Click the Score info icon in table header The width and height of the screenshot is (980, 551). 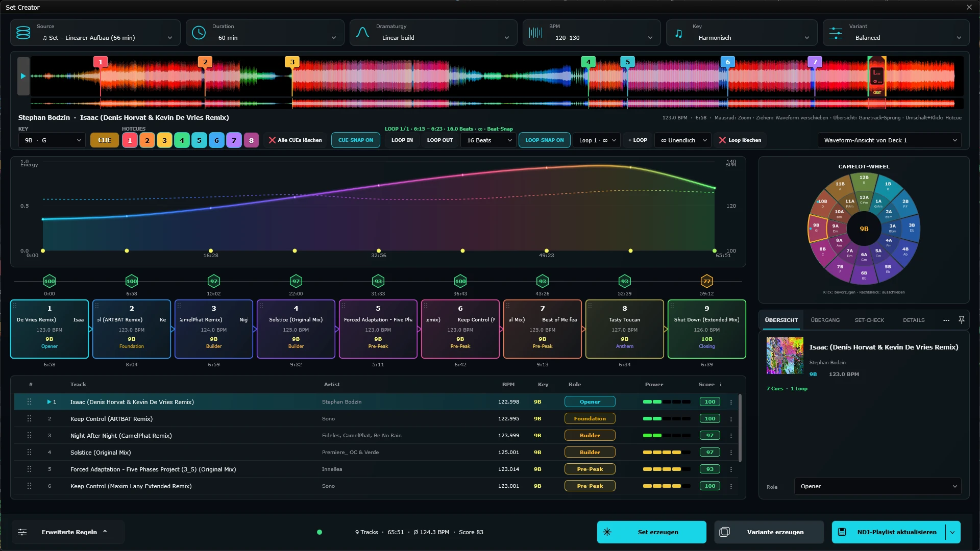point(721,385)
